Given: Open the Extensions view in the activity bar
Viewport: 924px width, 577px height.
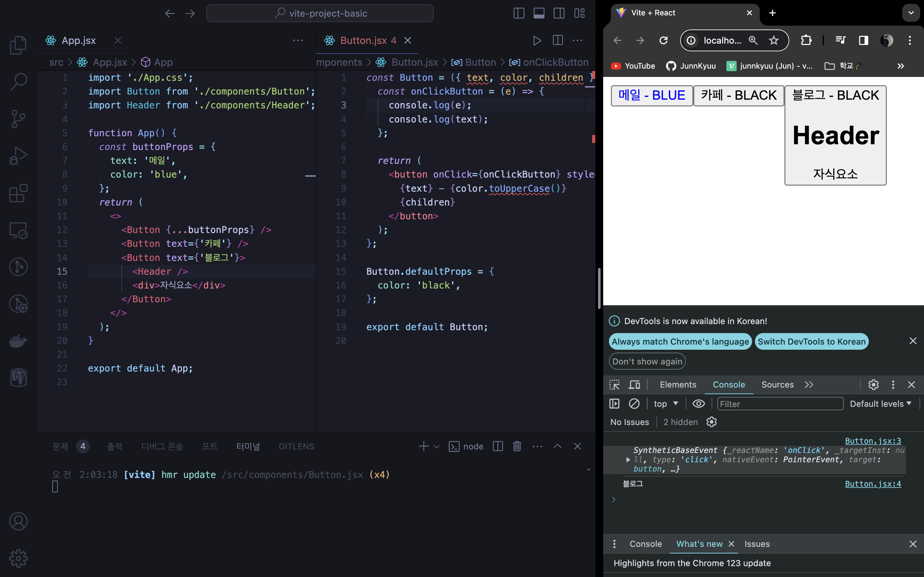Looking at the screenshot, I should pos(18,193).
